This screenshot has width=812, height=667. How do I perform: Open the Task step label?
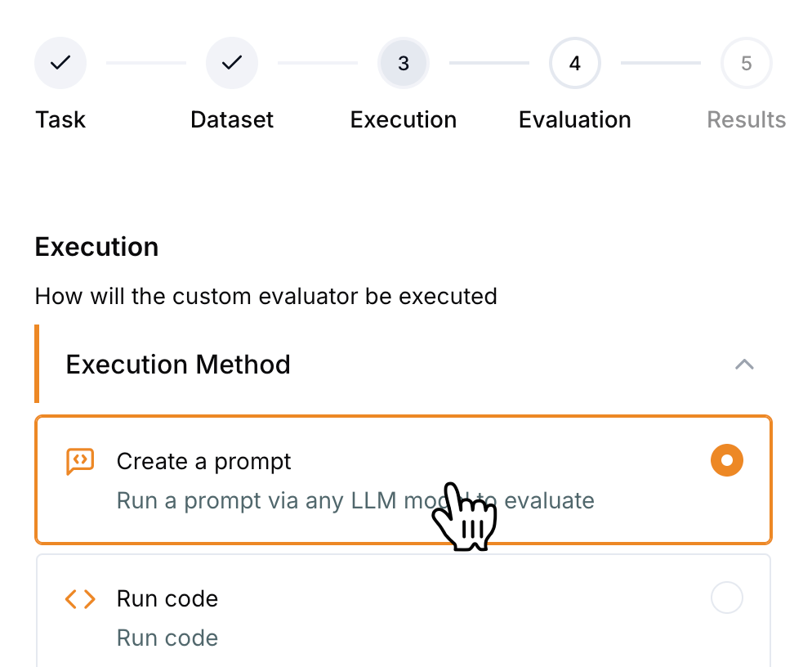(60, 120)
